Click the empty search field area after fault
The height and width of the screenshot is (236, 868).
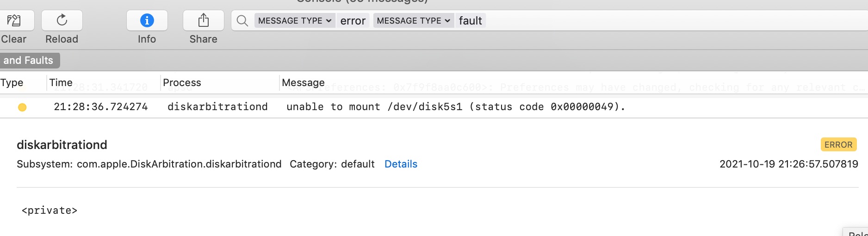pyautogui.click(x=676, y=21)
